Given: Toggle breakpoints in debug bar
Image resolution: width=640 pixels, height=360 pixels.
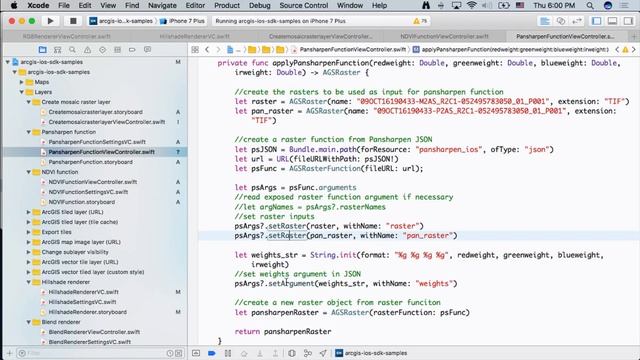Looking at the screenshot, I should (211, 353).
